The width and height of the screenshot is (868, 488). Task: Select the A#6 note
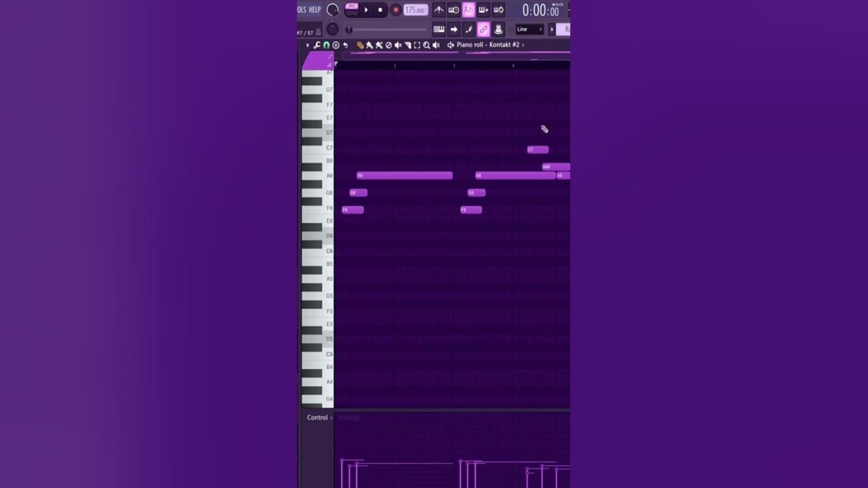pyautogui.click(x=556, y=167)
